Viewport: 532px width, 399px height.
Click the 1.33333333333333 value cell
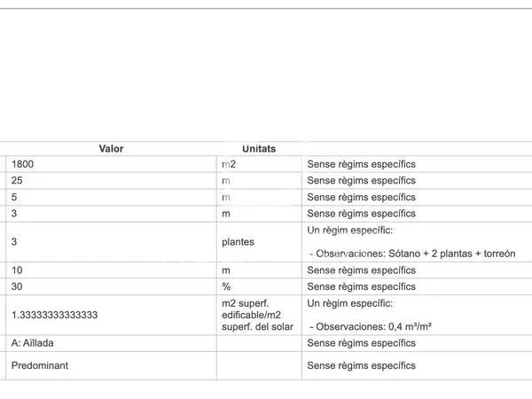[x=111, y=315]
